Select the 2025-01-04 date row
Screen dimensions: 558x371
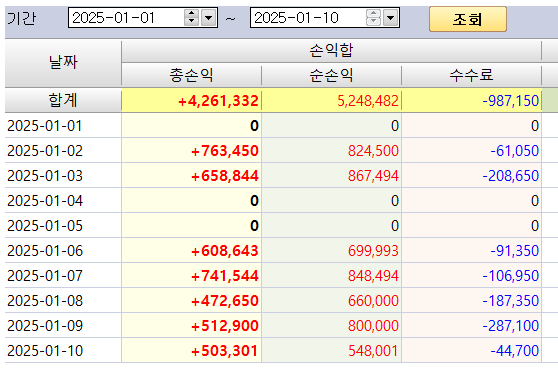pos(63,201)
